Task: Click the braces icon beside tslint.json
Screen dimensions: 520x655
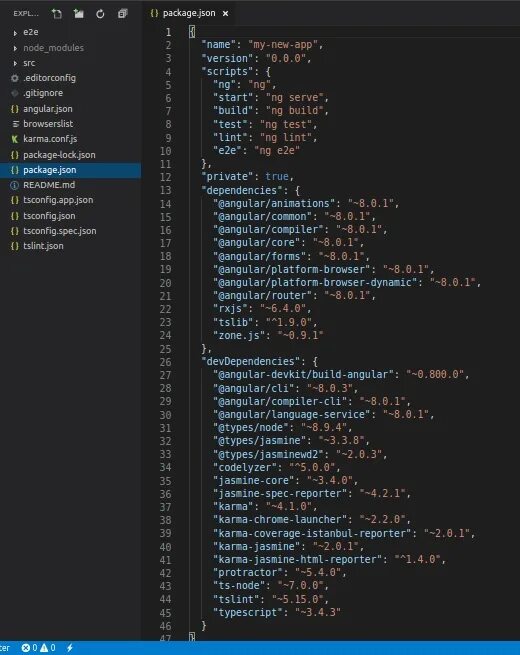Action: pos(15,246)
